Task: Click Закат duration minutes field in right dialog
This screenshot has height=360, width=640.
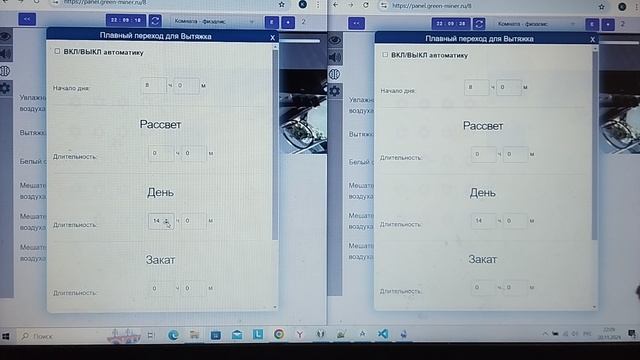Action: [x=516, y=288]
